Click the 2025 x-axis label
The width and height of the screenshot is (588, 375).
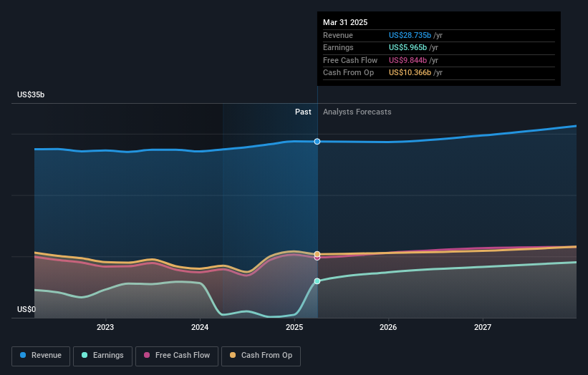pyautogui.click(x=294, y=327)
